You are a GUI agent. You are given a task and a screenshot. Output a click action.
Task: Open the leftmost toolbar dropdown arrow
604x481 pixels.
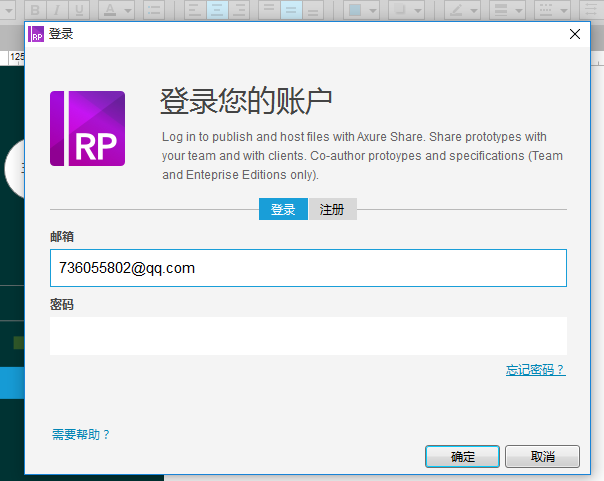coord(8,10)
